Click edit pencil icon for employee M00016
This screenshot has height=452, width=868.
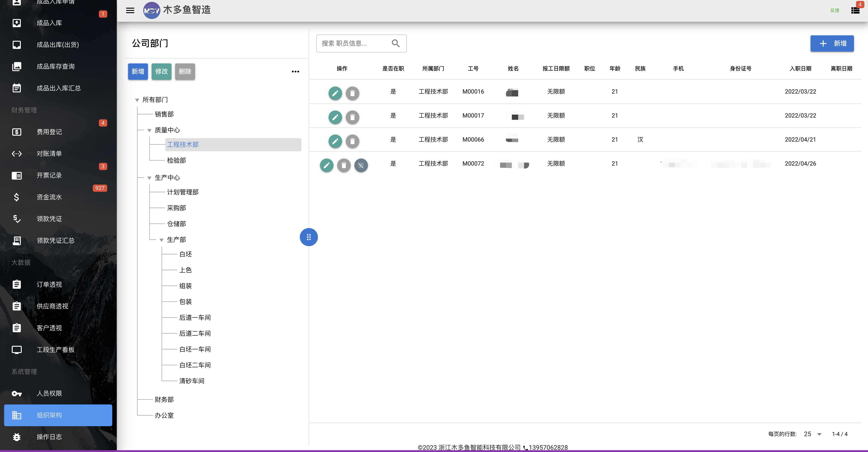click(x=335, y=93)
